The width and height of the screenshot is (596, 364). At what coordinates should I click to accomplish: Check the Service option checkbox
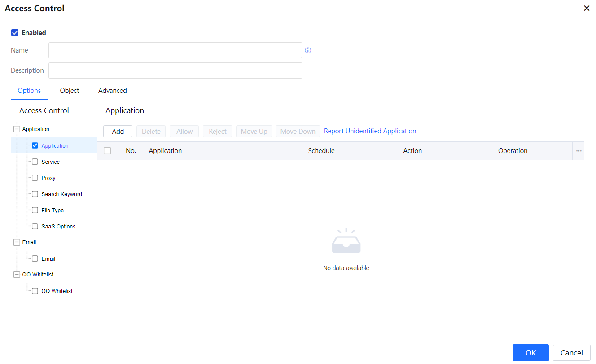pos(35,162)
